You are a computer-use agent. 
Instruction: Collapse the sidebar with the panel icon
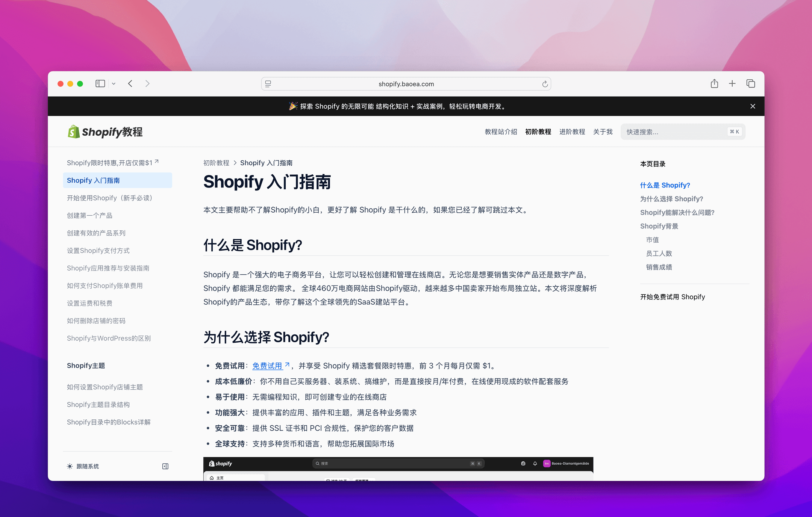point(165,466)
